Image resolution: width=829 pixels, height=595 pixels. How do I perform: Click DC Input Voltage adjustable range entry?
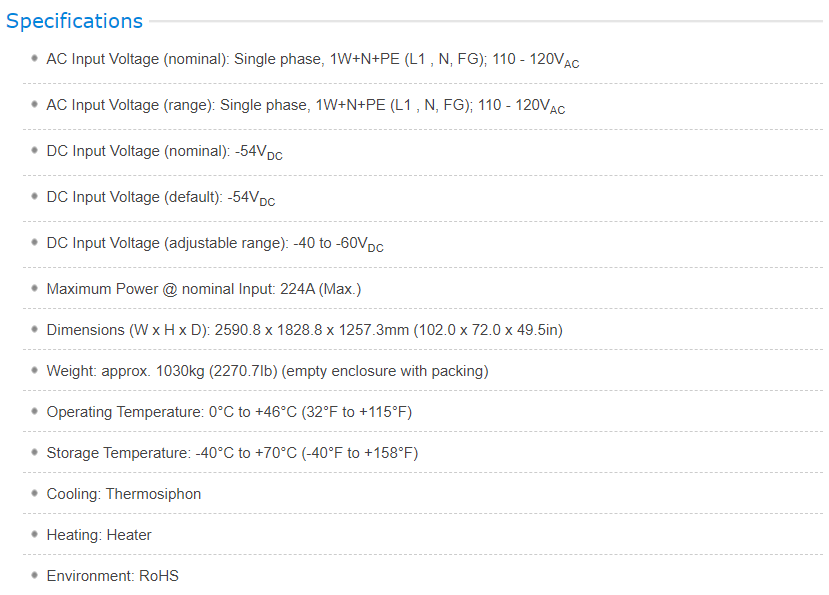click(215, 244)
